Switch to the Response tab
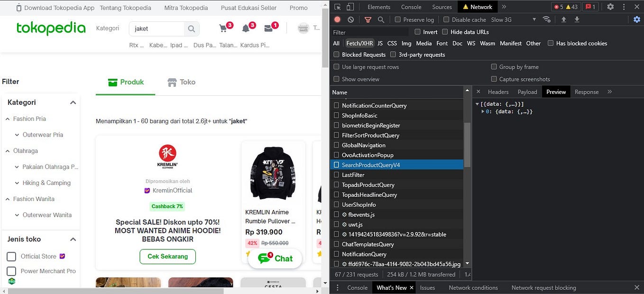Viewport: 644px width, 294px height. tap(587, 92)
